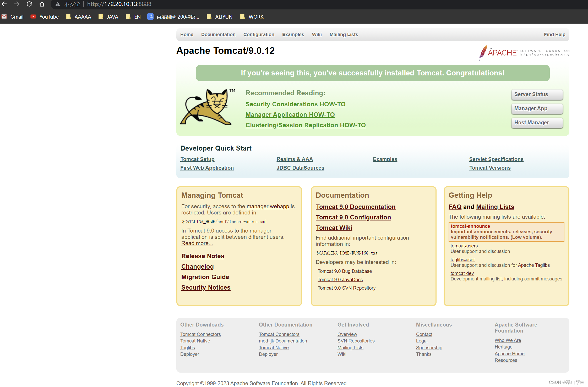This screenshot has width=588, height=387.
Task: Open the YouTube bookmark
Action: 45,17
